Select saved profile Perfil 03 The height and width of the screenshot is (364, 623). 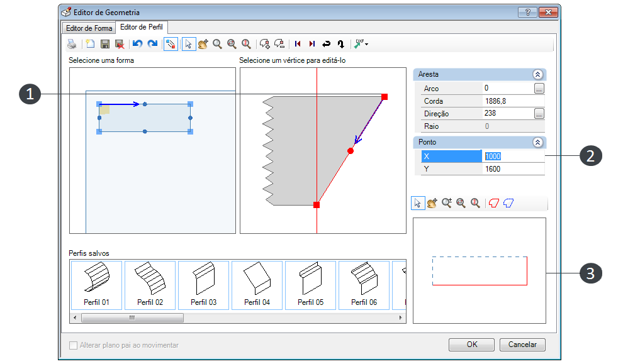click(203, 285)
